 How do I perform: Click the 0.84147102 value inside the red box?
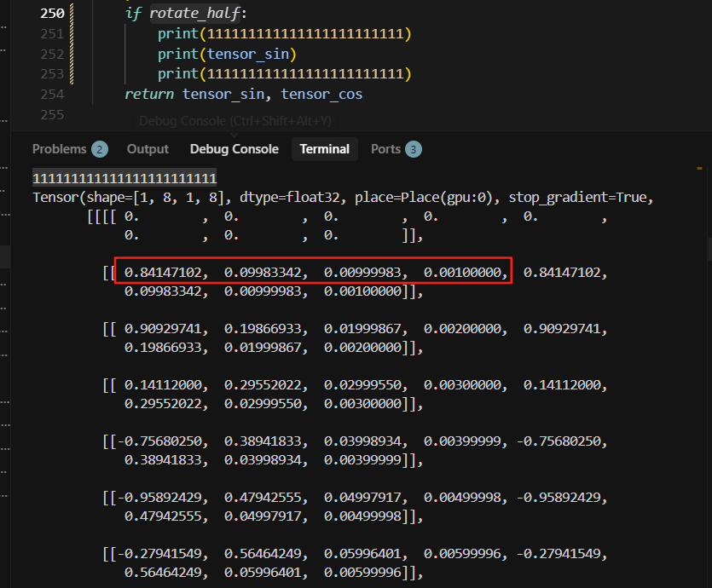coord(166,272)
